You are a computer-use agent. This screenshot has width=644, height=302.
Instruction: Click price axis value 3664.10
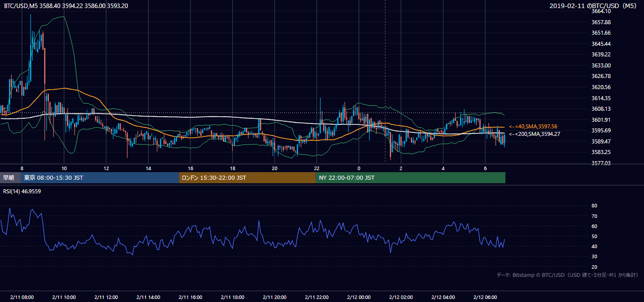click(x=601, y=11)
